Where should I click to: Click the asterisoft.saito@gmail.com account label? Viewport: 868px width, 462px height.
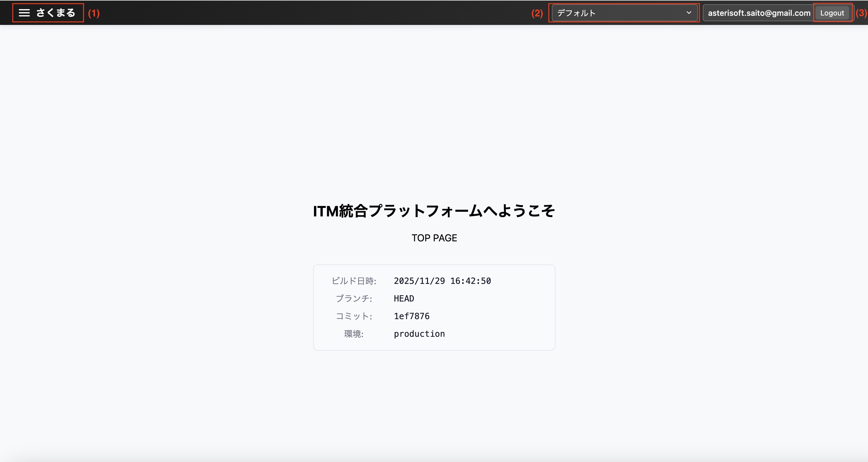[759, 13]
